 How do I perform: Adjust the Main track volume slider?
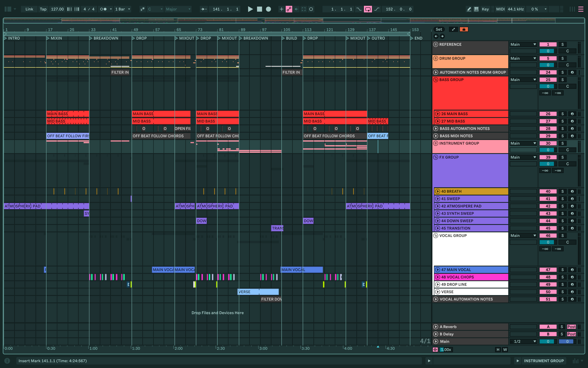tap(548, 342)
